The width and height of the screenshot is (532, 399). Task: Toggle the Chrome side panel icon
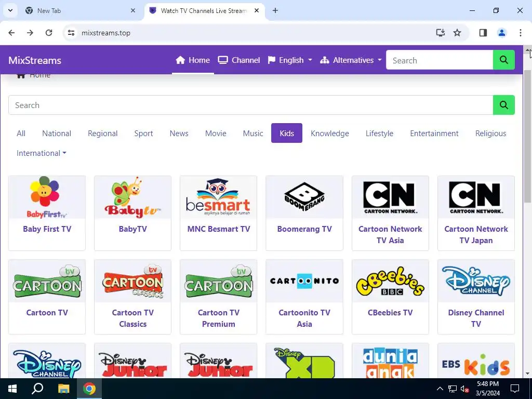483,33
